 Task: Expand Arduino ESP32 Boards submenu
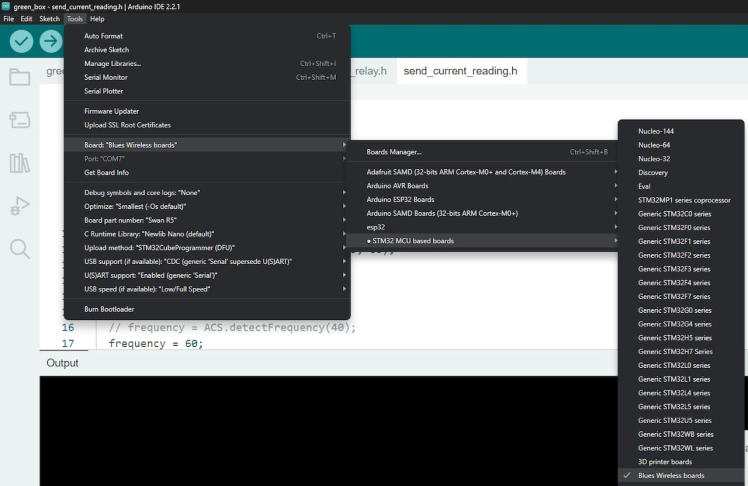[x=482, y=200]
